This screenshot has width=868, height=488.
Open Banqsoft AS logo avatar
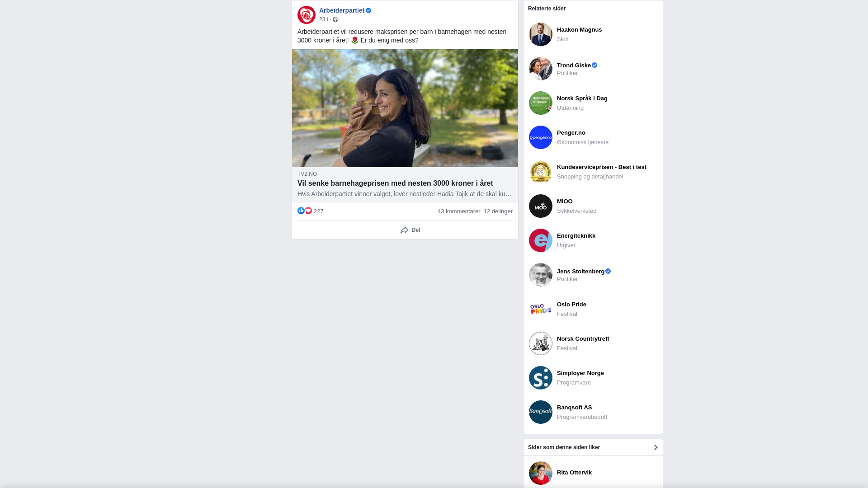coord(541,412)
